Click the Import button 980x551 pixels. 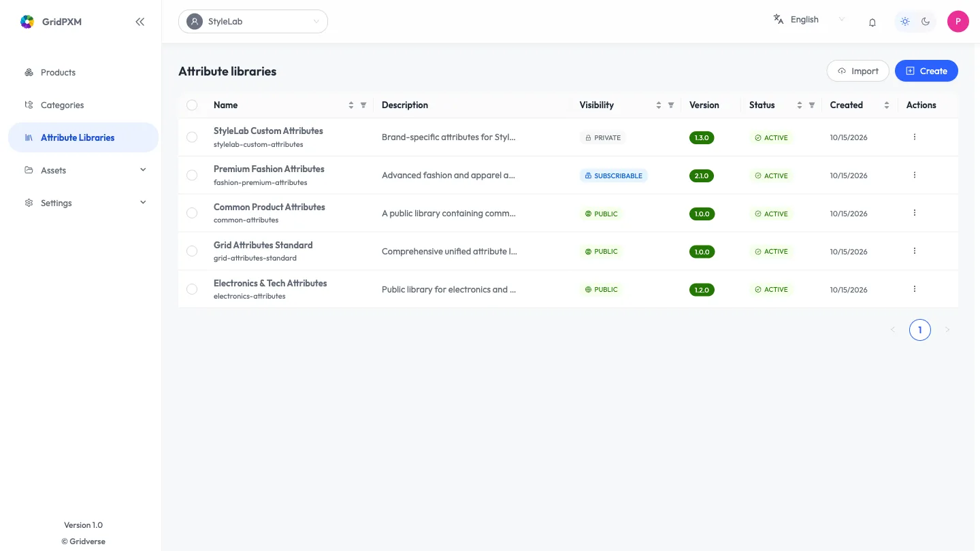point(857,71)
